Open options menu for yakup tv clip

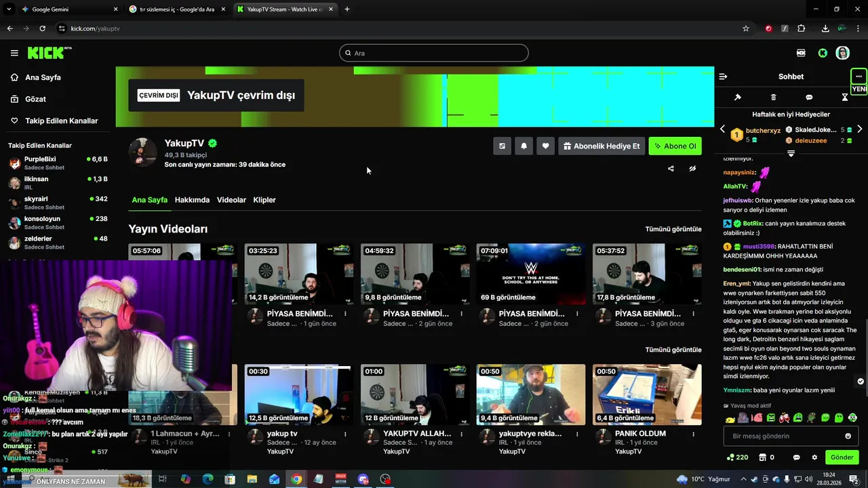(x=346, y=434)
